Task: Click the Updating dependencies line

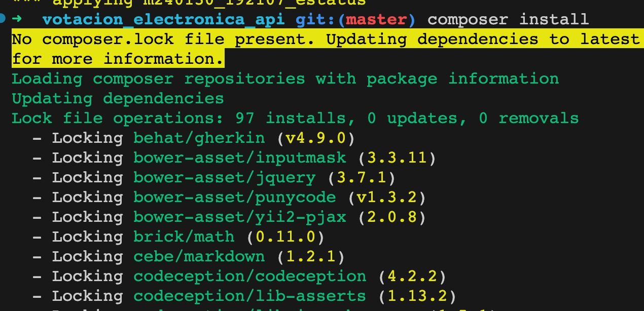Action: [x=118, y=98]
